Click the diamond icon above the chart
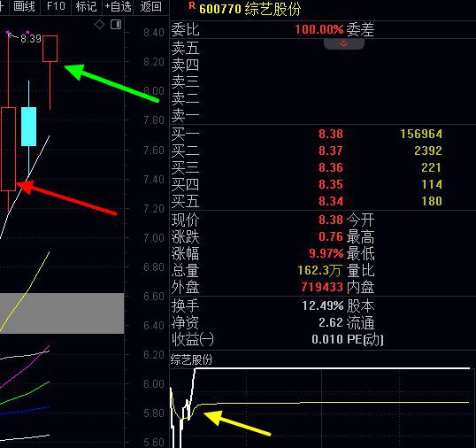Screen dimensions: 476x448 (x=100, y=25)
